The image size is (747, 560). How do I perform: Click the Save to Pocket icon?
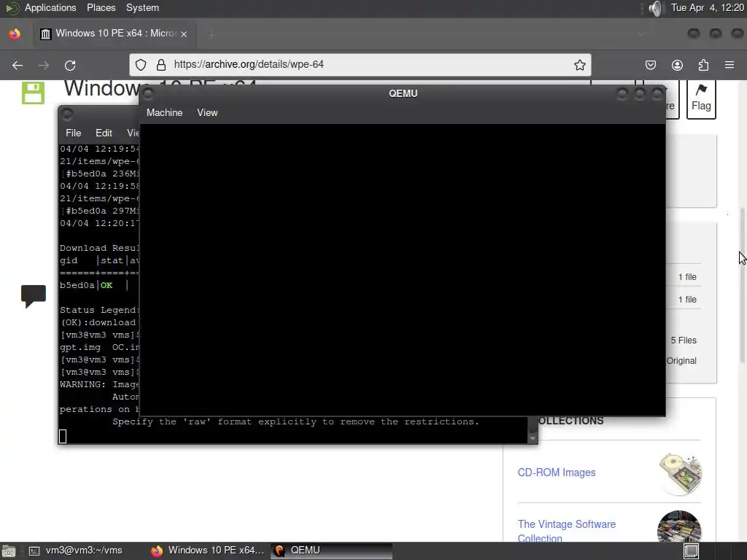pos(651,65)
